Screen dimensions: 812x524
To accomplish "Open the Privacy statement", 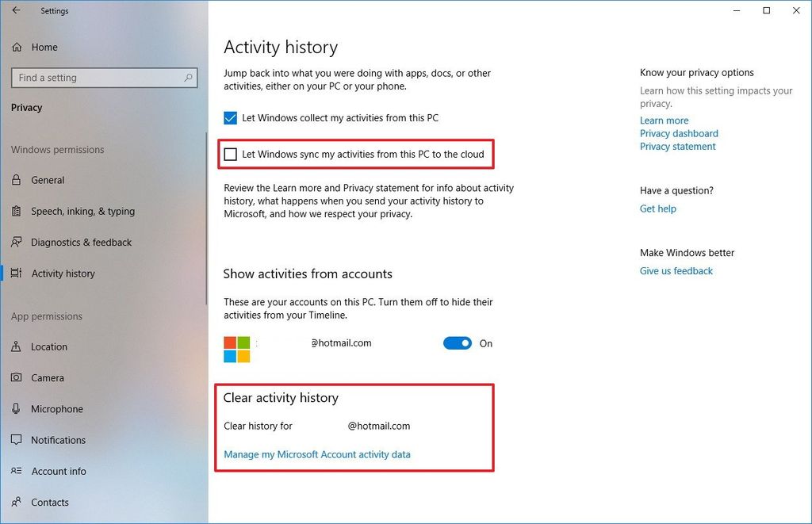I will pyautogui.click(x=677, y=146).
